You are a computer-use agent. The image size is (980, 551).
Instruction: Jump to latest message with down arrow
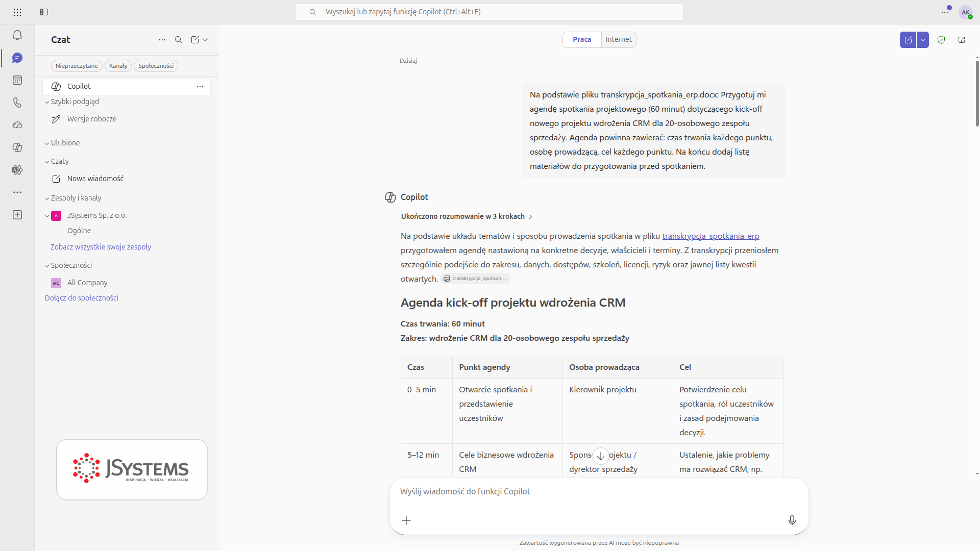click(601, 456)
